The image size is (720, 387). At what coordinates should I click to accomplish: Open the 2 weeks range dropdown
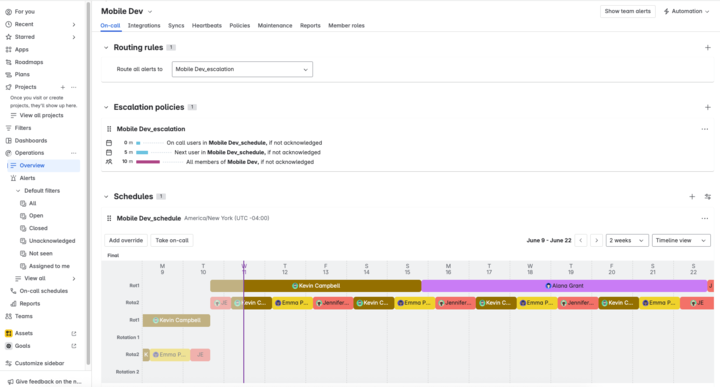[x=627, y=241]
